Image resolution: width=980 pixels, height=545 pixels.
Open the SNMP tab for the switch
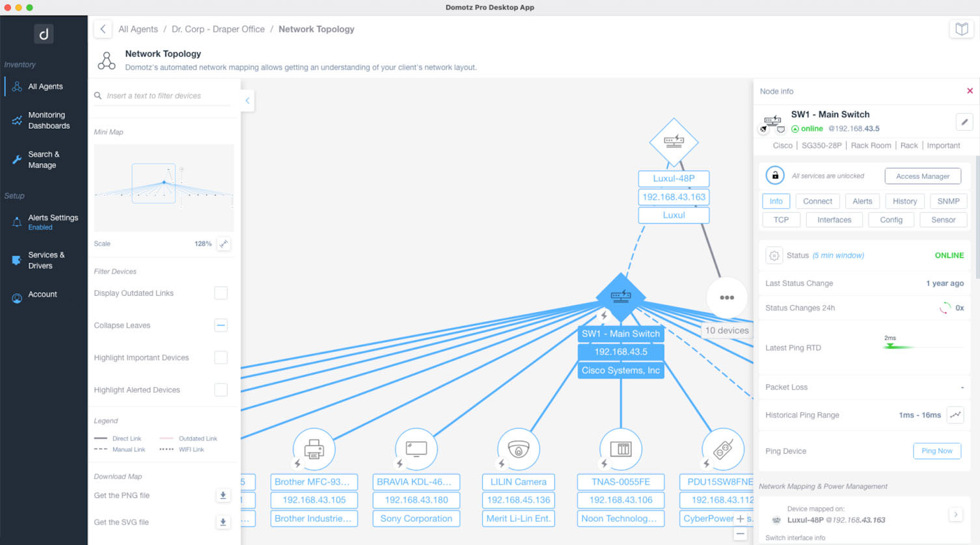pos(948,201)
